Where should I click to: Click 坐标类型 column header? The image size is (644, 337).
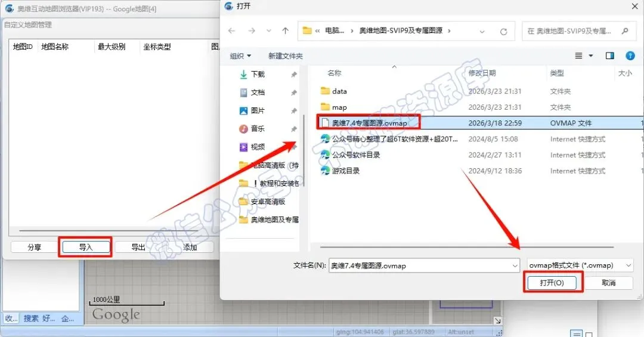157,47
